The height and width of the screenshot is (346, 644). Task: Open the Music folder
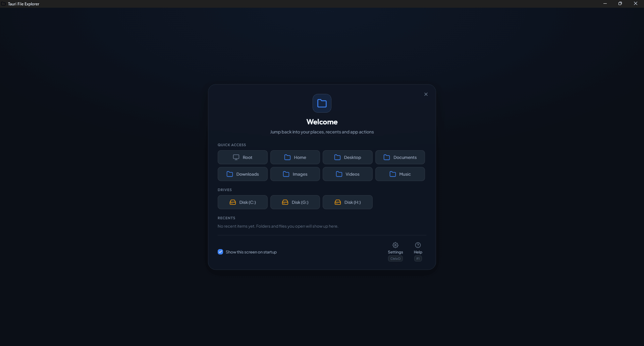point(400,174)
